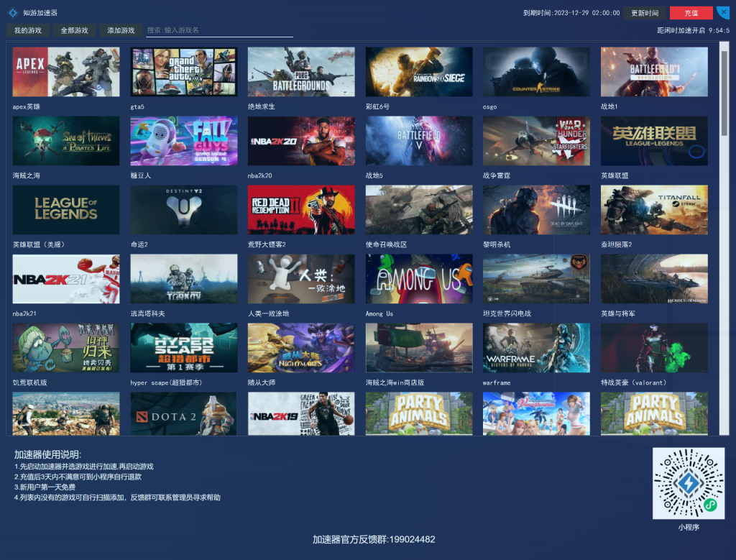736x560 pixels.
Task: Click the 糖豆人 game label
Action: tap(140, 175)
